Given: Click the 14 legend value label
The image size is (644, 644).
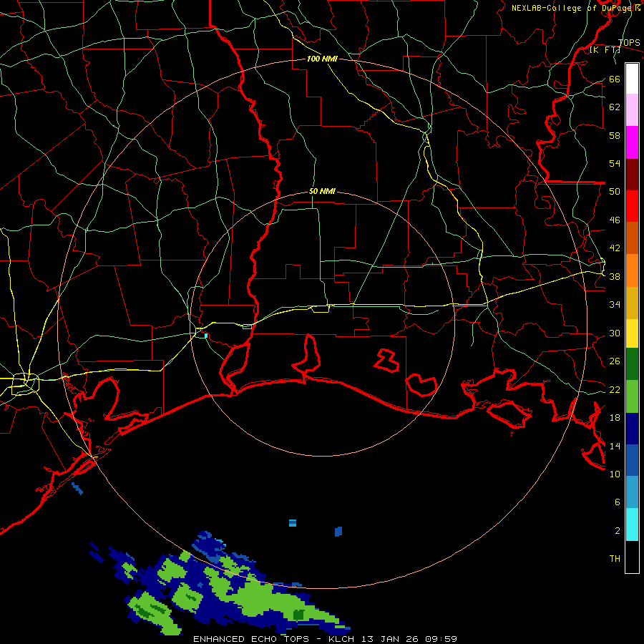Looking at the screenshot, I should pos(615,446).
